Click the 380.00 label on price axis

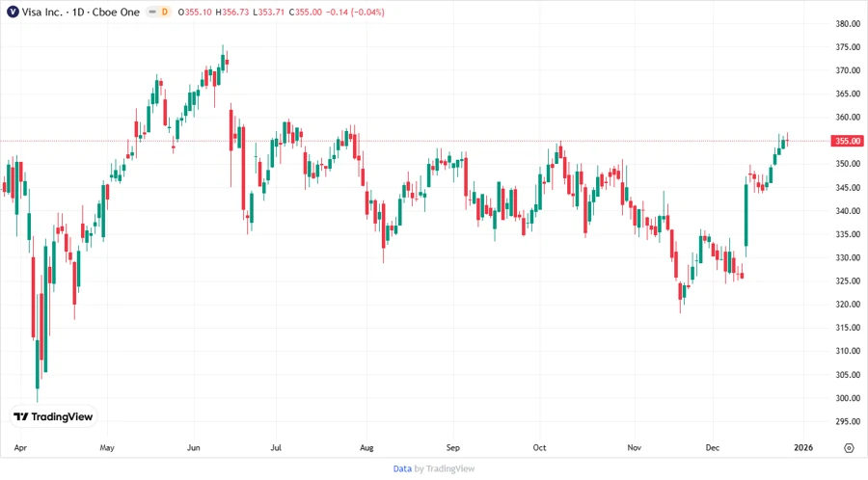pyautogui.click(x=849, y=24)
